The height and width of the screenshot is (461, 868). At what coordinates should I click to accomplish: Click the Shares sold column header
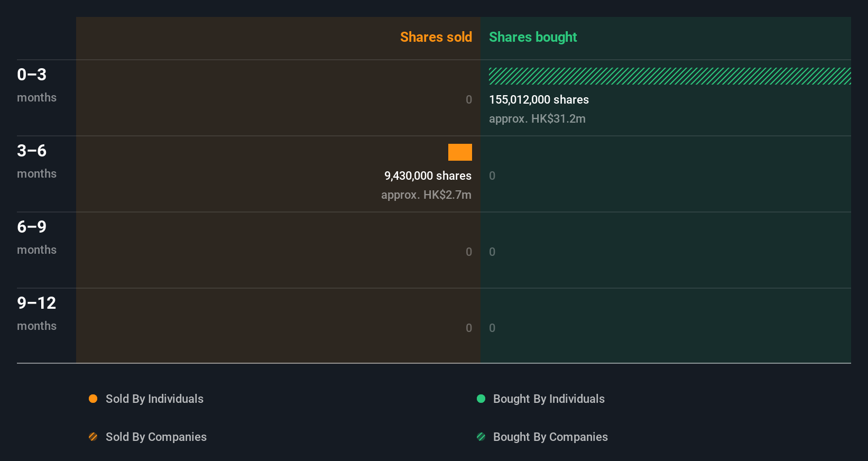[436, 37]
